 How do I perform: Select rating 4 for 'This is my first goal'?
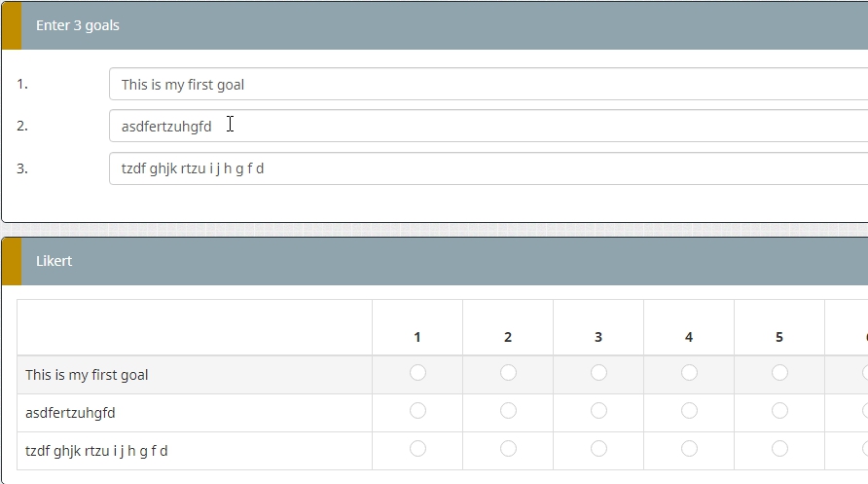coord(689,373)
